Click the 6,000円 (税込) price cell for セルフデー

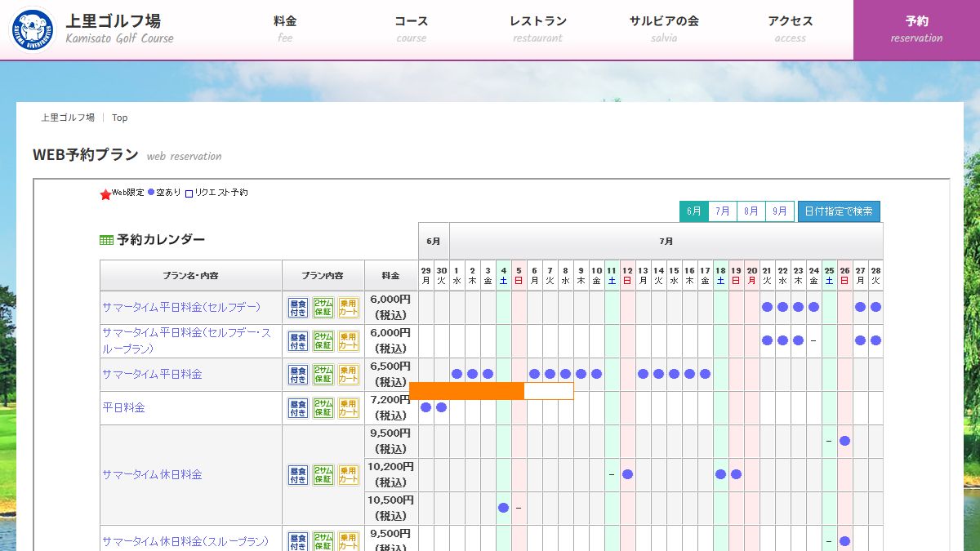(390, 307)
